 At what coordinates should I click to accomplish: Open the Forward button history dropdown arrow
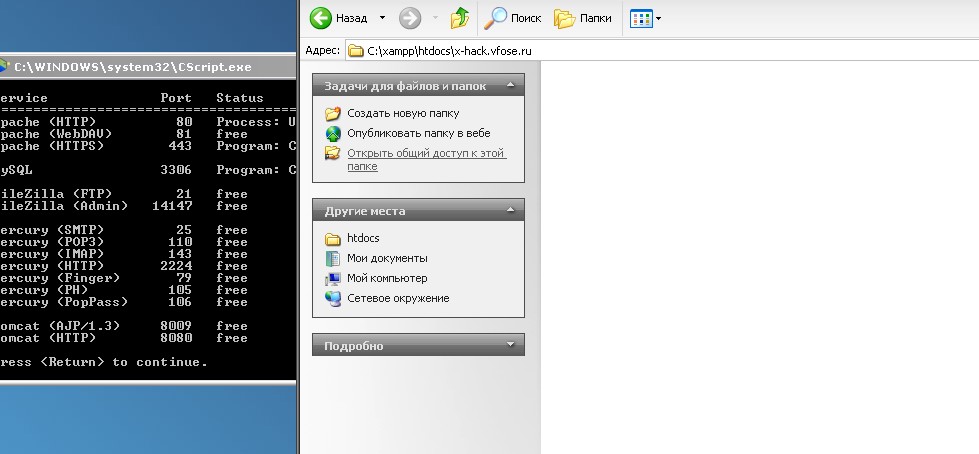tap(434, 18)
